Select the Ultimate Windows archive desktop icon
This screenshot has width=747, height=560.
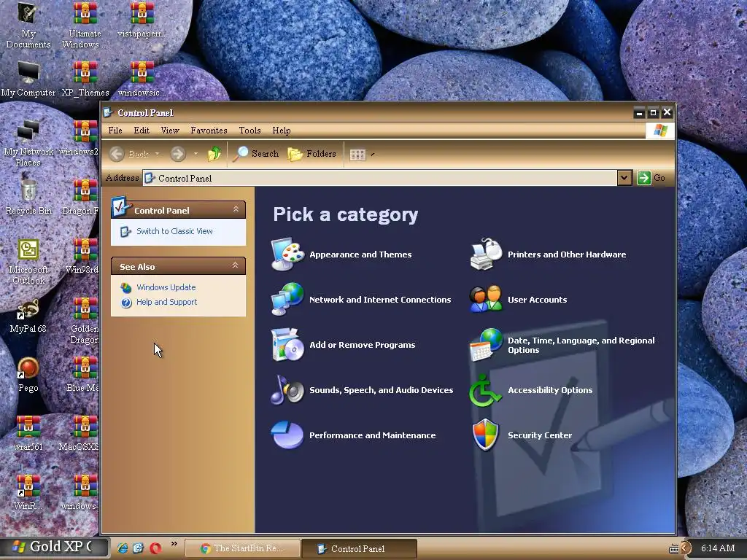[x=85, y=26]
